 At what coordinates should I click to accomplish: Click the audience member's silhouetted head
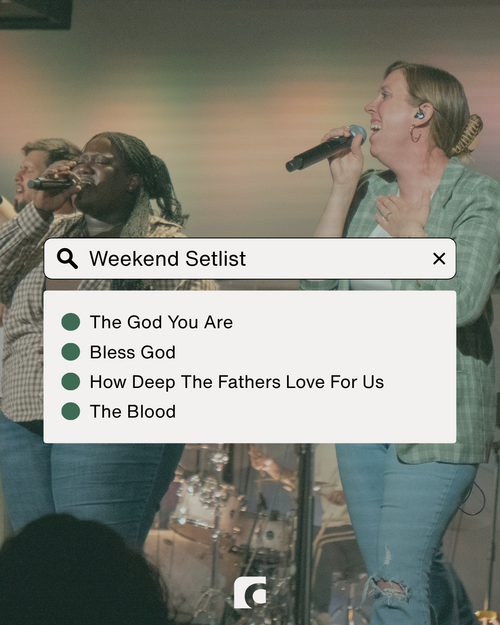80,572
